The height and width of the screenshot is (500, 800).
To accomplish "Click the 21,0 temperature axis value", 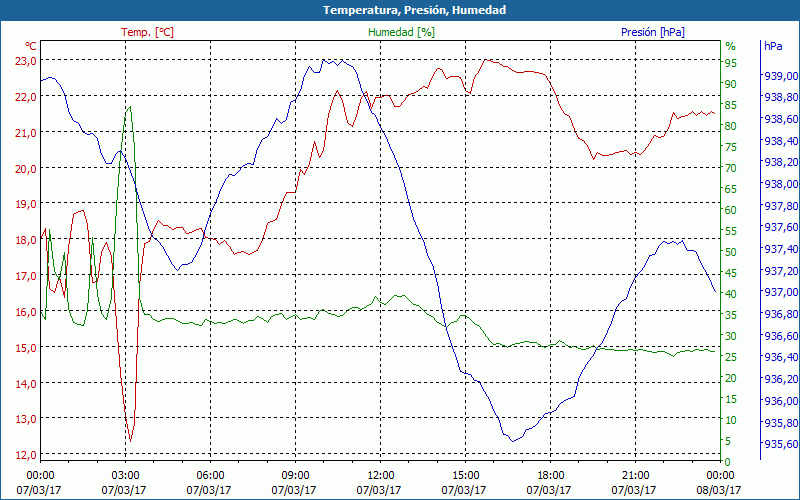I will click(24, 133).
